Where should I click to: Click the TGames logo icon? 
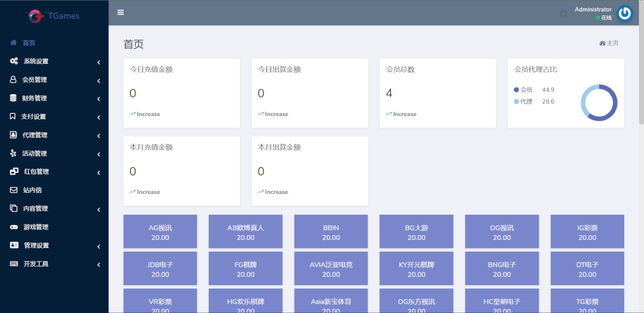tap(36, 16)
